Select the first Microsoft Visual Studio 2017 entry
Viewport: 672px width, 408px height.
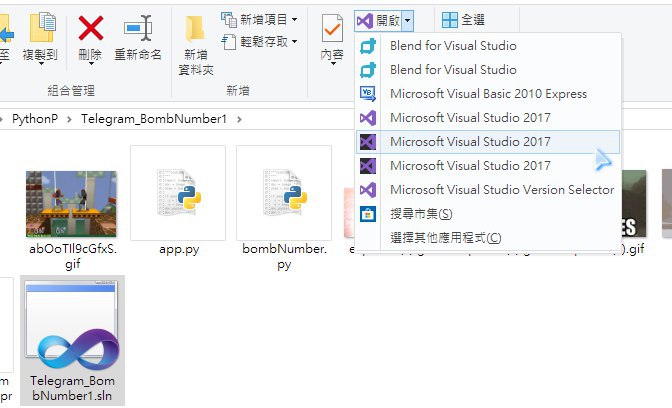488,117
